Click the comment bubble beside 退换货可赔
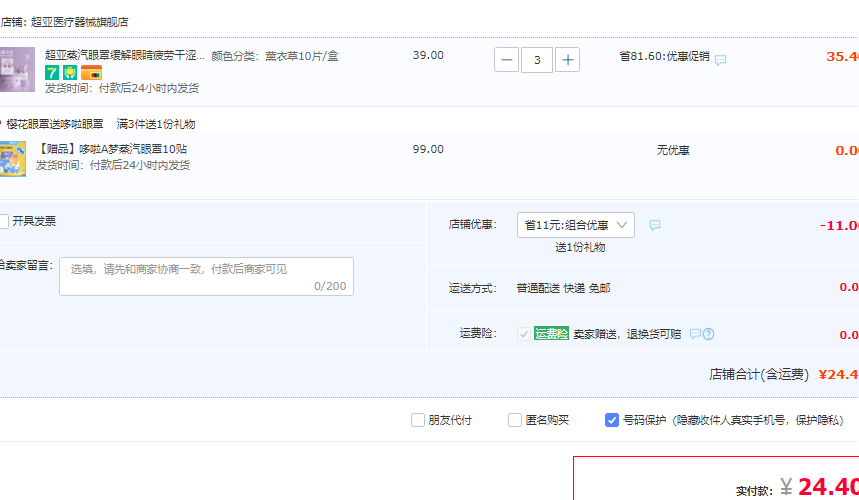This screenshot has height=500, width=859. coord(695,334)
